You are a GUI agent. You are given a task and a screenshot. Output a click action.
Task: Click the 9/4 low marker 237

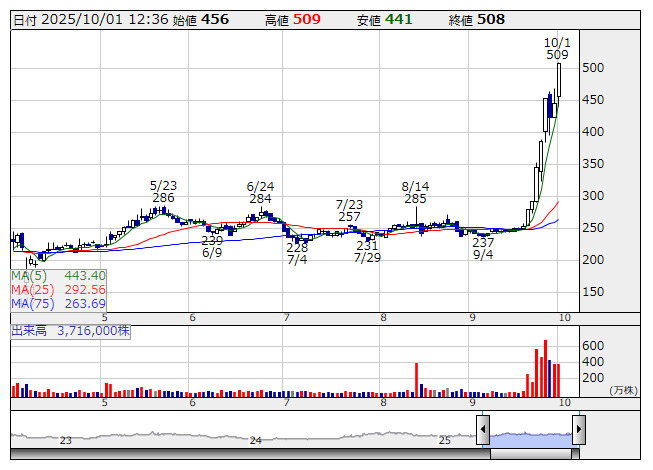pos(483,243)
